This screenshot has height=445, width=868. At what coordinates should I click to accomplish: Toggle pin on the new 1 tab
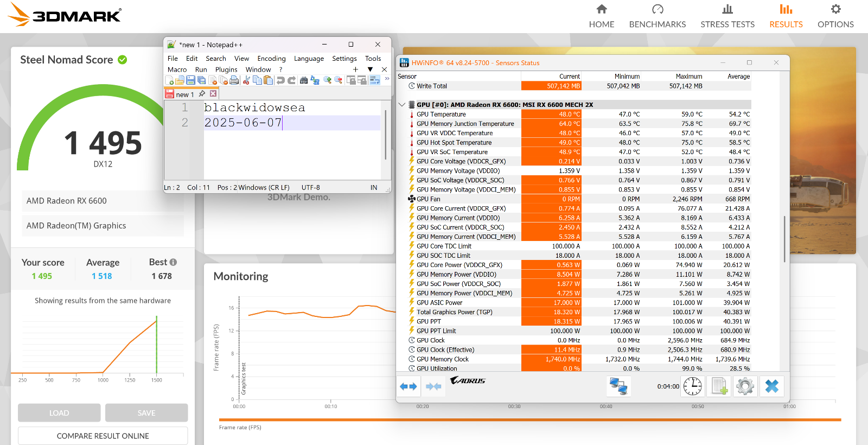click(x=202, y=94)
